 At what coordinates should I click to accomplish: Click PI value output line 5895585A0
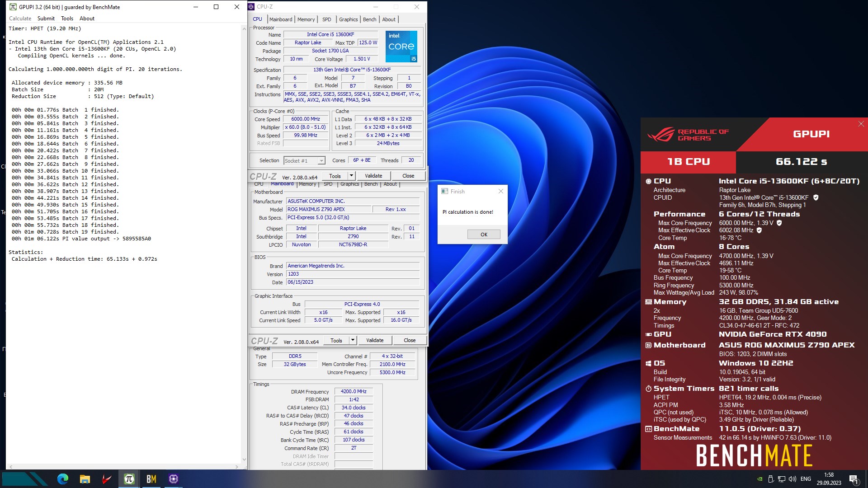pos(81,239)
